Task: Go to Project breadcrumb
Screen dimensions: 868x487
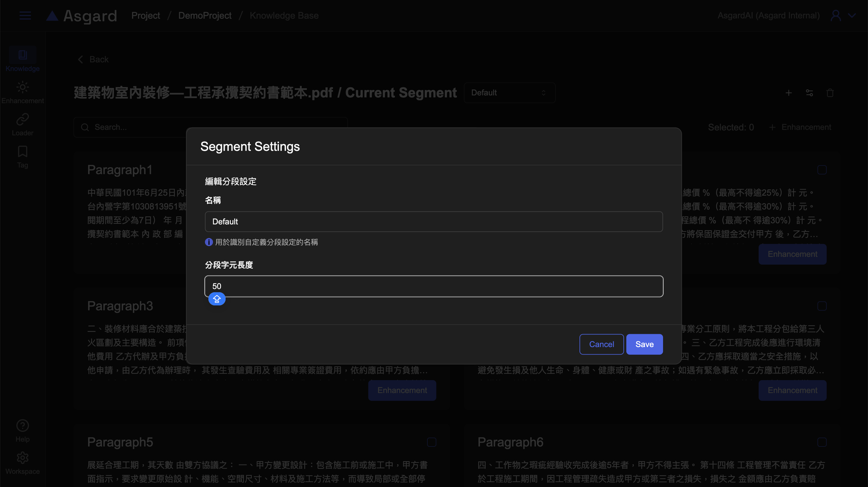Action: pyautogui.click(x=146, y=16)
